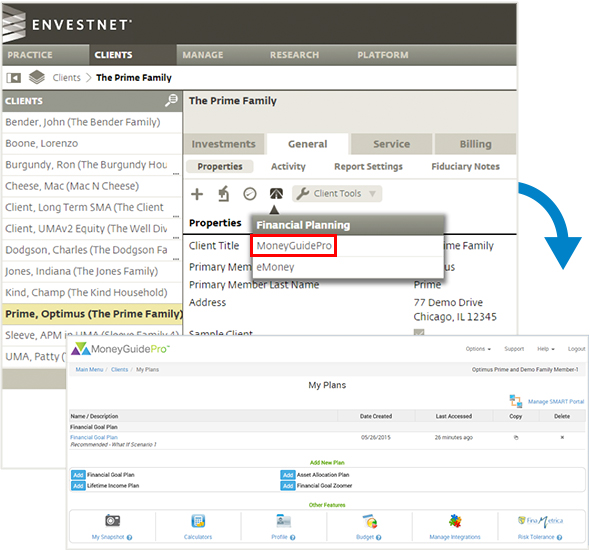Select client Bender, John

coord(92,122)
